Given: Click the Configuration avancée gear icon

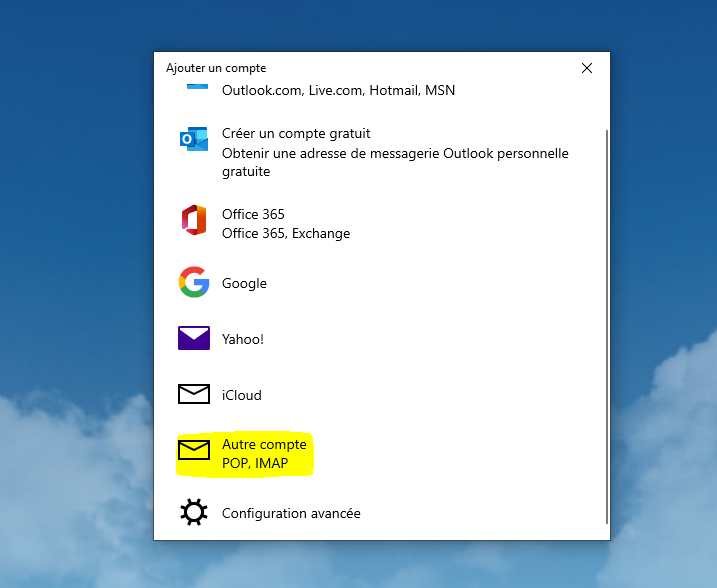Looking at the screenshot, I should point(194,512).
